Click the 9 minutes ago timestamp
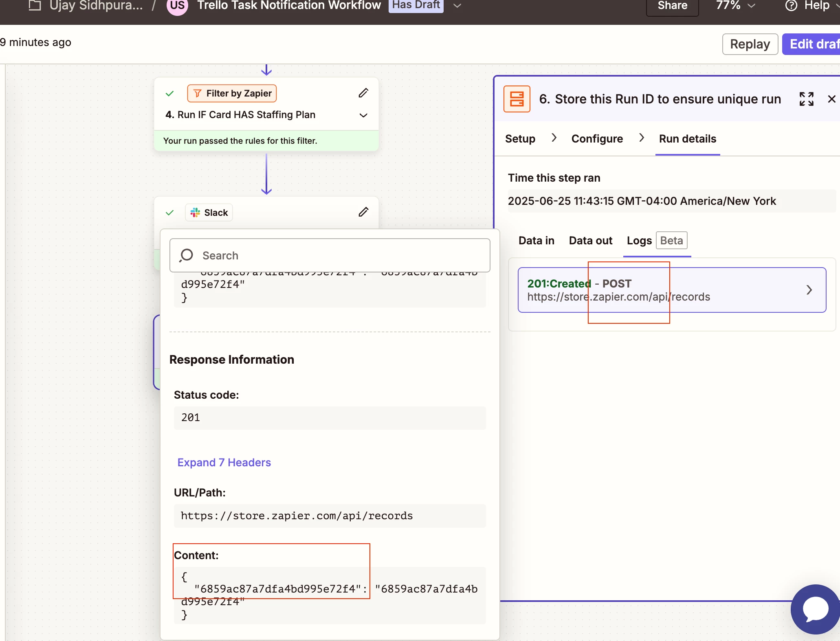This screenshot has height=641, width=840. pyautogui.click(x=36, y=42)
